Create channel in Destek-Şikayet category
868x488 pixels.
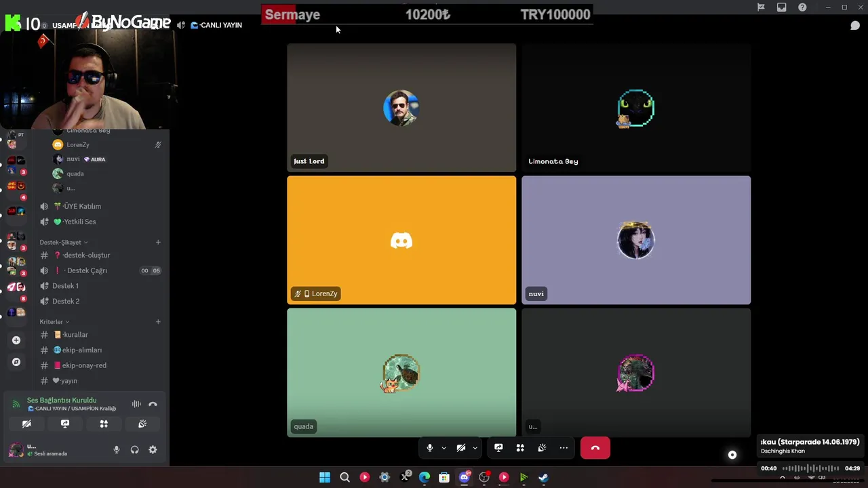[x=158, y=242]
